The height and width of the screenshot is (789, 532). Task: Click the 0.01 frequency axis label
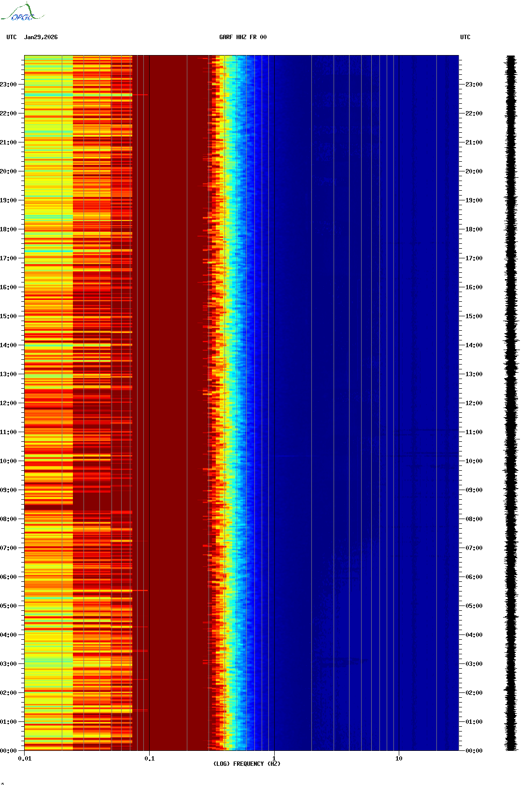25,759
